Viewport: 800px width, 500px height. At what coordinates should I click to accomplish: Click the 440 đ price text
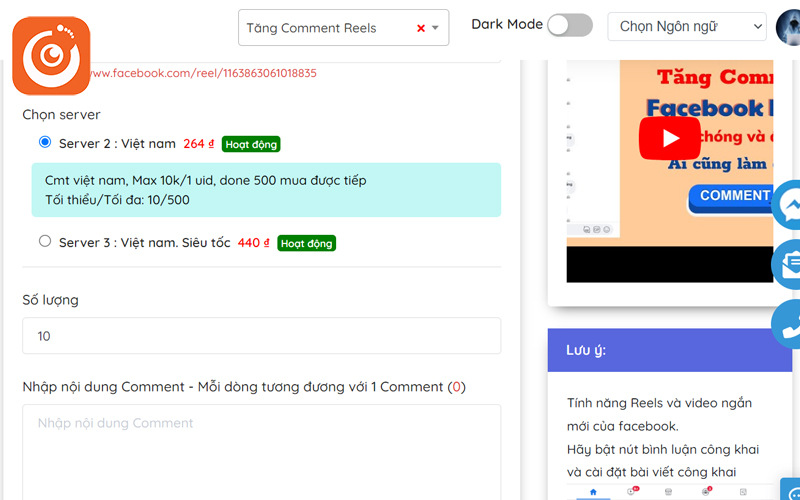coord(254,243)
